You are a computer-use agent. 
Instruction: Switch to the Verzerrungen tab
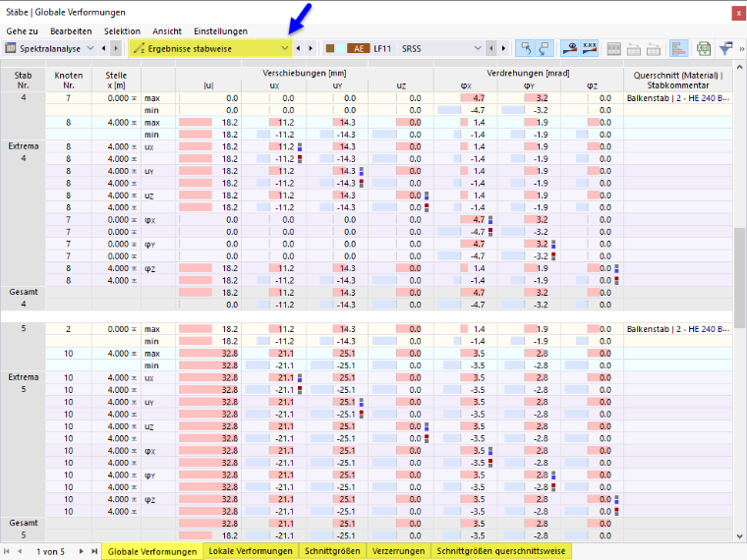pyautogui.click(x=398, y=551)
